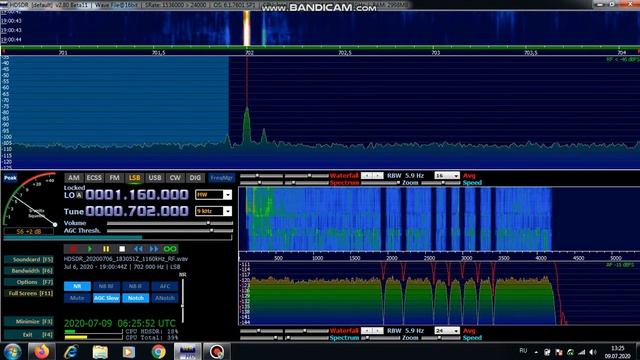Toggle loop playback with the green infinity icon

[x=170, y=249]
